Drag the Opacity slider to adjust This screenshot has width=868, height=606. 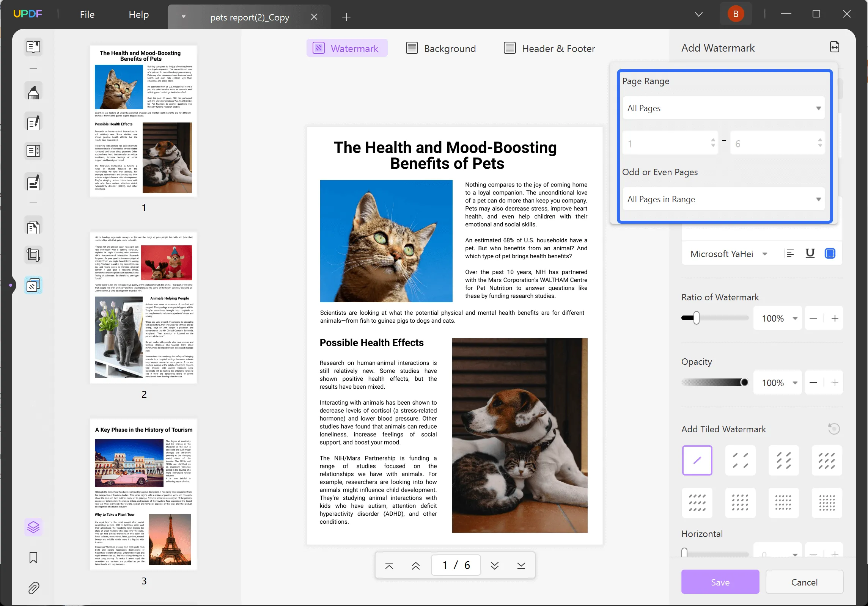point(745,383)
